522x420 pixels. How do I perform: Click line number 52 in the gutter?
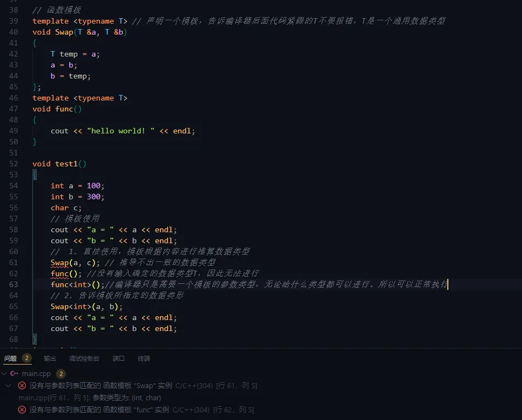pyautogui.click(x=14, y=164)
